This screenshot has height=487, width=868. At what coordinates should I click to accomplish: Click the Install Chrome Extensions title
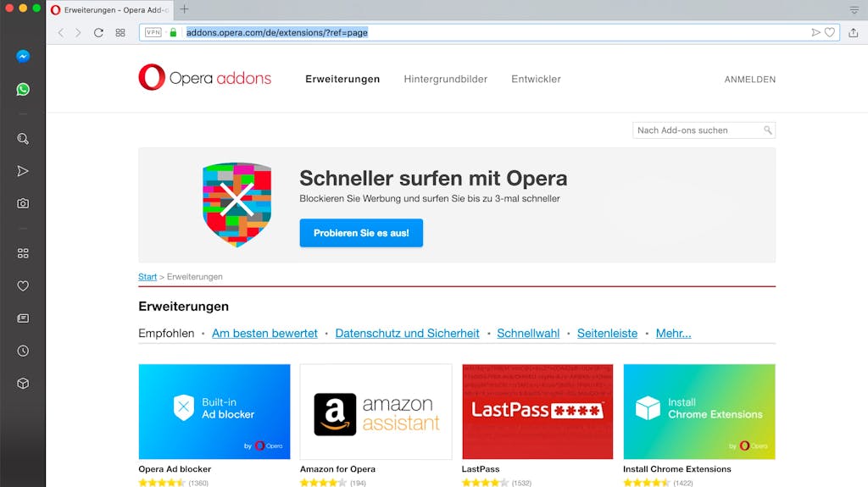tap(677, 468)
